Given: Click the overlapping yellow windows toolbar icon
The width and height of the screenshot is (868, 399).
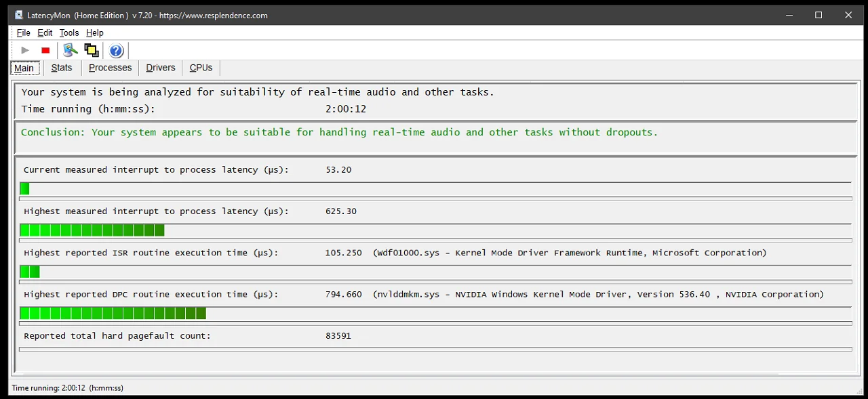Looking at the screenshot, I should pyautogui.click(x=92, y=50).
